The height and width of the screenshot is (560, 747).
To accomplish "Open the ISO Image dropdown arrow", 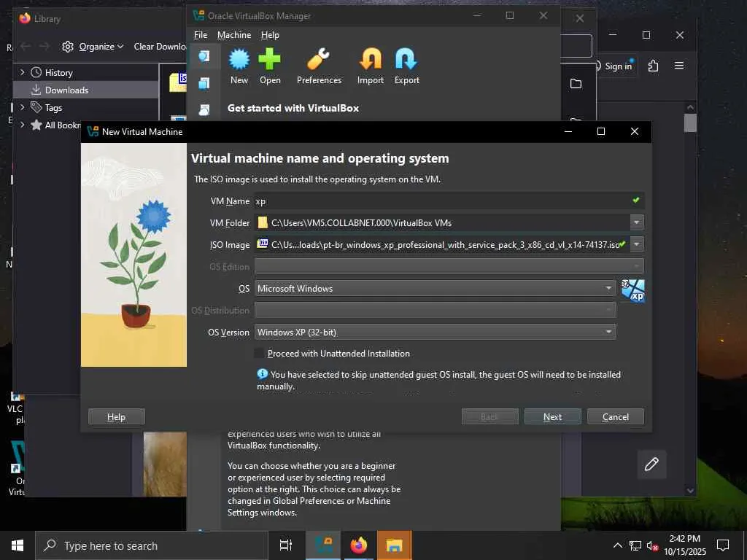I will [636, 244].
